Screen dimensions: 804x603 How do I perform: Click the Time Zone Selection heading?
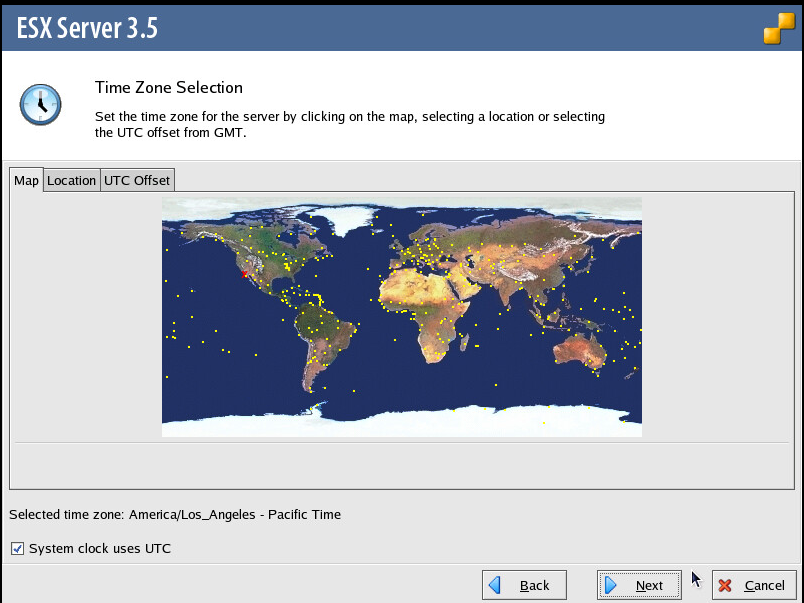point(169,87)
